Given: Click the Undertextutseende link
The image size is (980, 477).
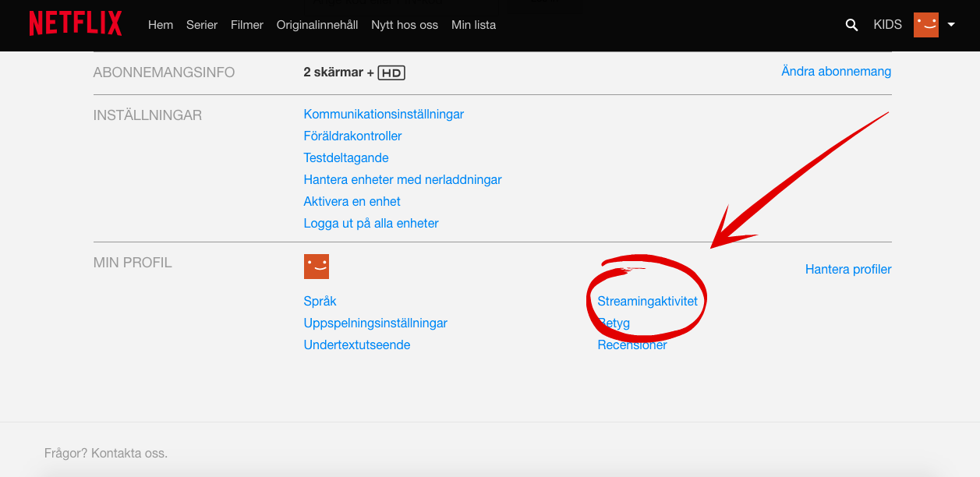Looking at the screenshot, I should click(x=357, y=344).
